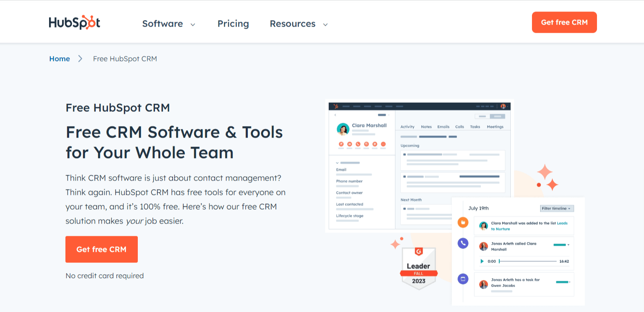This screenshot has height=312, width=644.
Task: Click the back arrow above Clara Marshall
Action: [335, 115]
